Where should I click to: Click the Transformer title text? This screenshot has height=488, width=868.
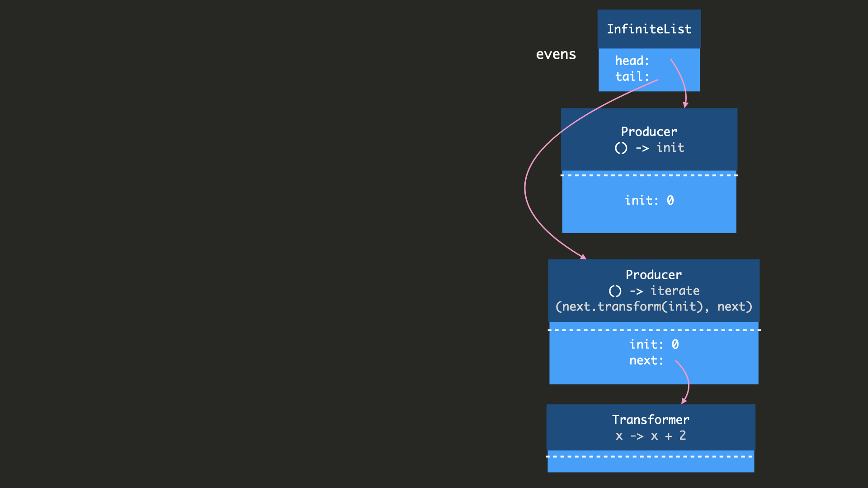tap(651, 419)
